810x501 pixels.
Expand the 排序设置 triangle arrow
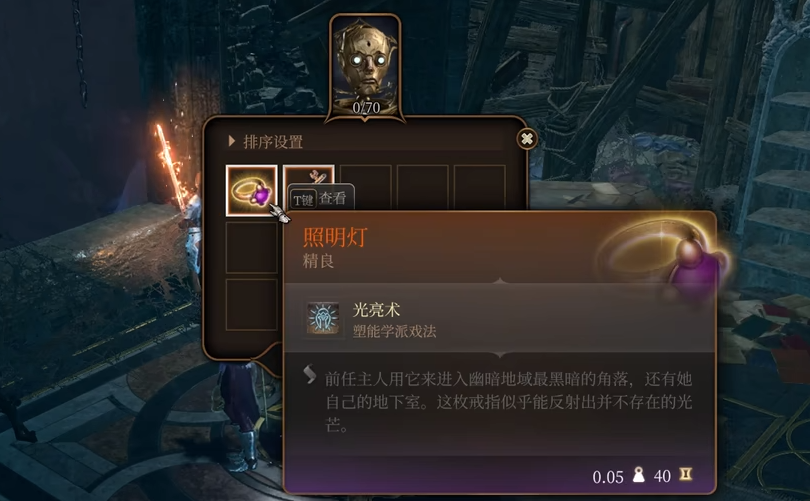coord(231,141)
